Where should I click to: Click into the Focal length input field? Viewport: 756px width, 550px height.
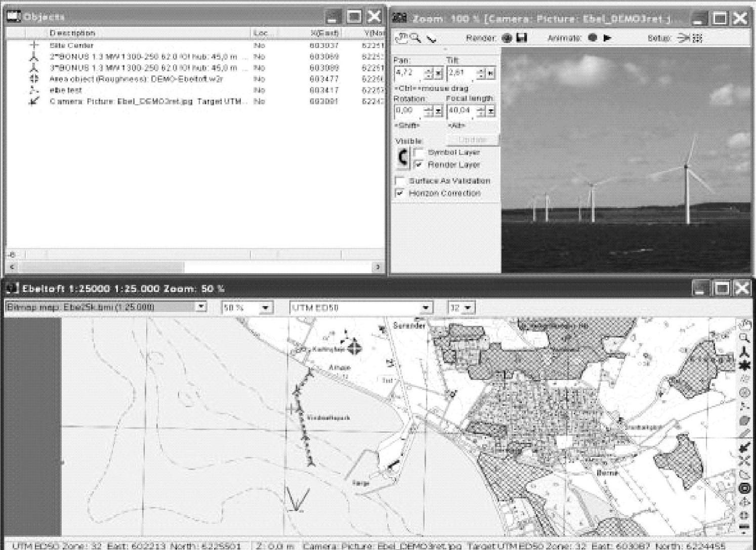pyautogui.click(x=460, y=110)
